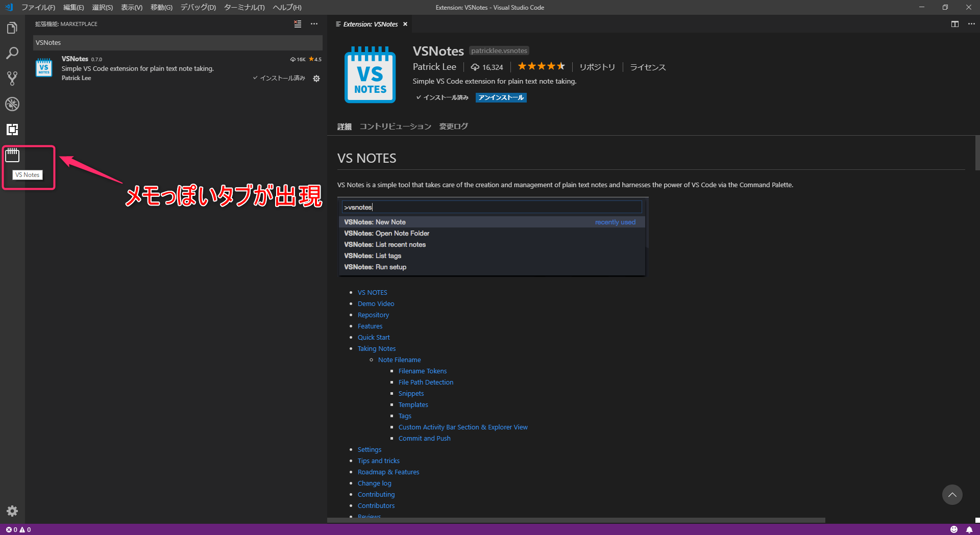Open the Commit and Push link
Screen dimensions: 980x535
click(425, 439)
